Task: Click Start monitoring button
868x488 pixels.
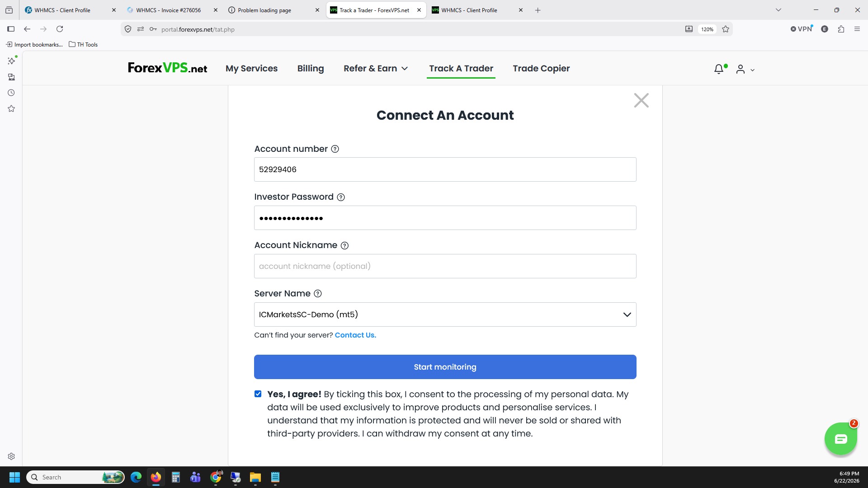Action: 445,367
